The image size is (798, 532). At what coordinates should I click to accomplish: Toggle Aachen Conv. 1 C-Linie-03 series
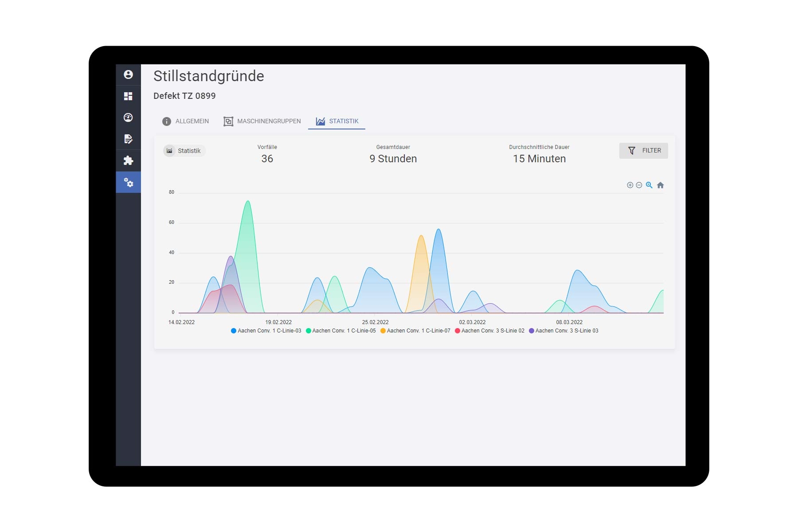(x=266, y=331)
